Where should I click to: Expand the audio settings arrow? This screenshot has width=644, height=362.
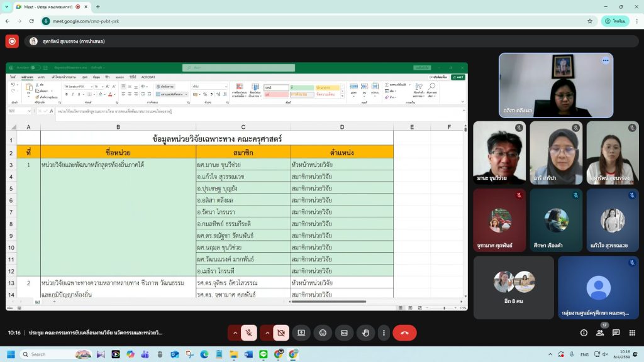235,333
